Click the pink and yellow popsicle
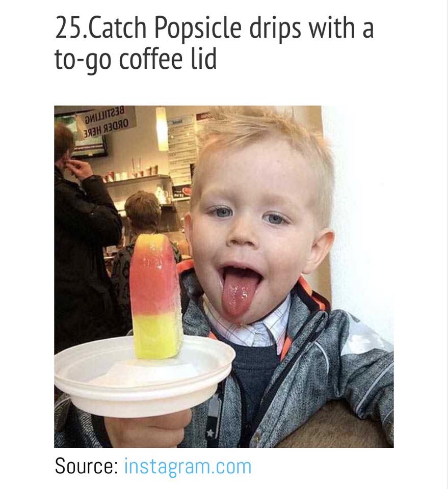 (156, 296)
